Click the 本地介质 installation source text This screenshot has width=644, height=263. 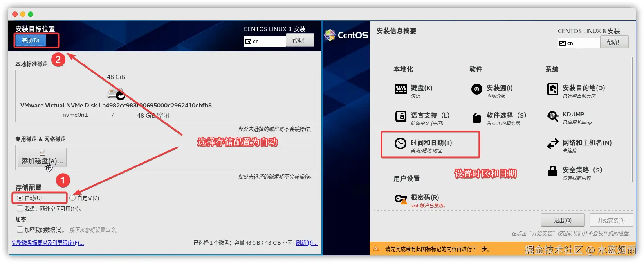[496, 96]
